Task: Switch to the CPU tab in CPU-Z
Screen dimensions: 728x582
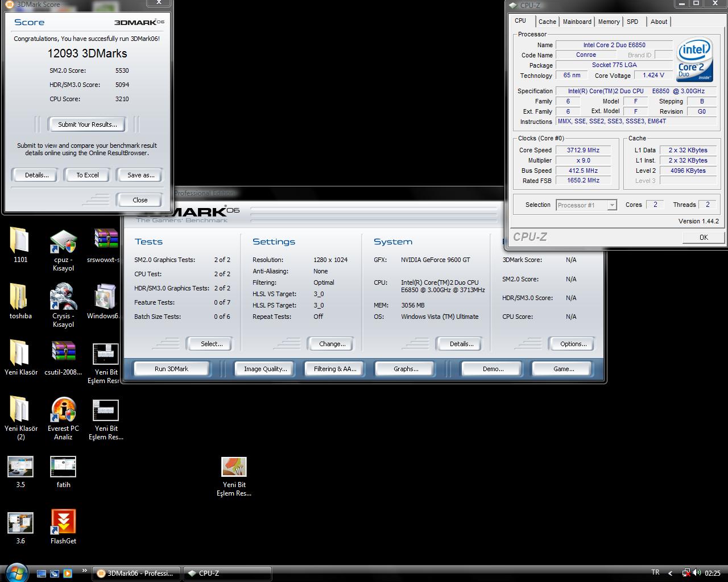Action: [520, 20]
